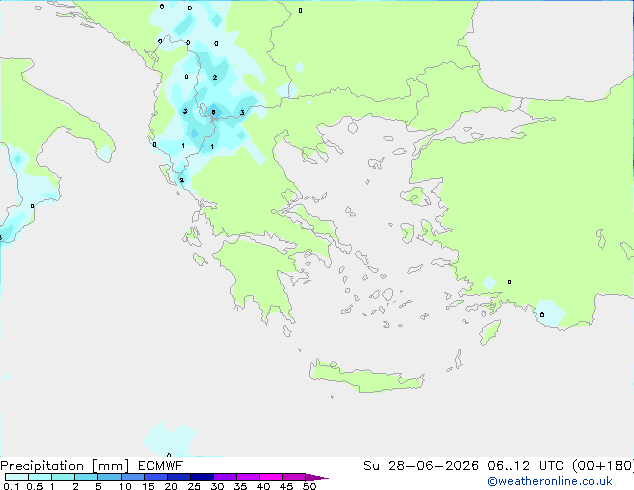Pick the 40 mm magenta legend swatch

tap(271, 477)
